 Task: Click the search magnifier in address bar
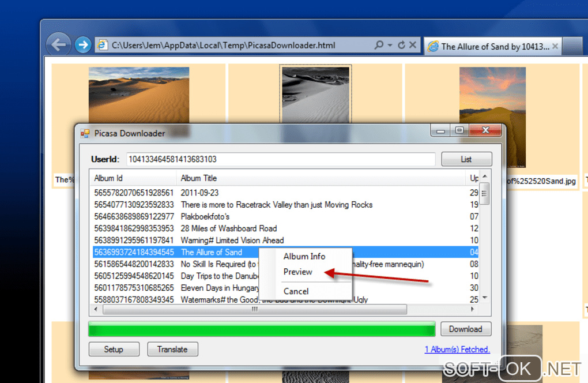[x=379, y=45]
